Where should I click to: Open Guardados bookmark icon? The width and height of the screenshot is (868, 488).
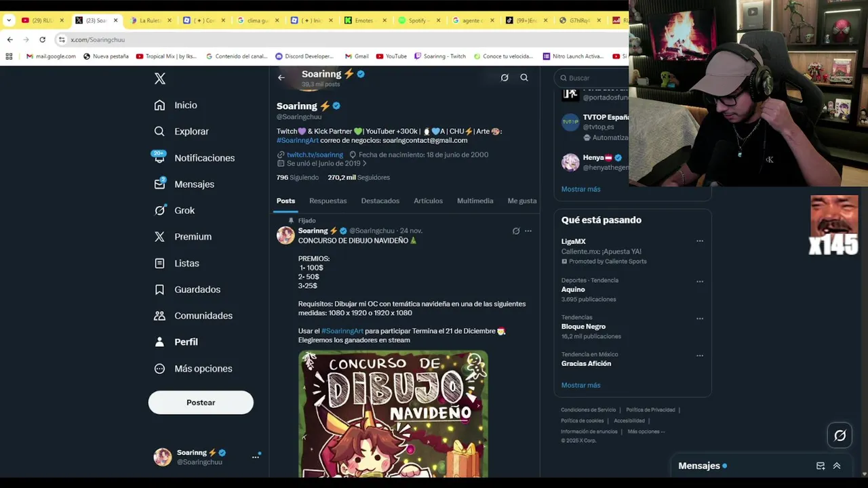click(159, 289)
